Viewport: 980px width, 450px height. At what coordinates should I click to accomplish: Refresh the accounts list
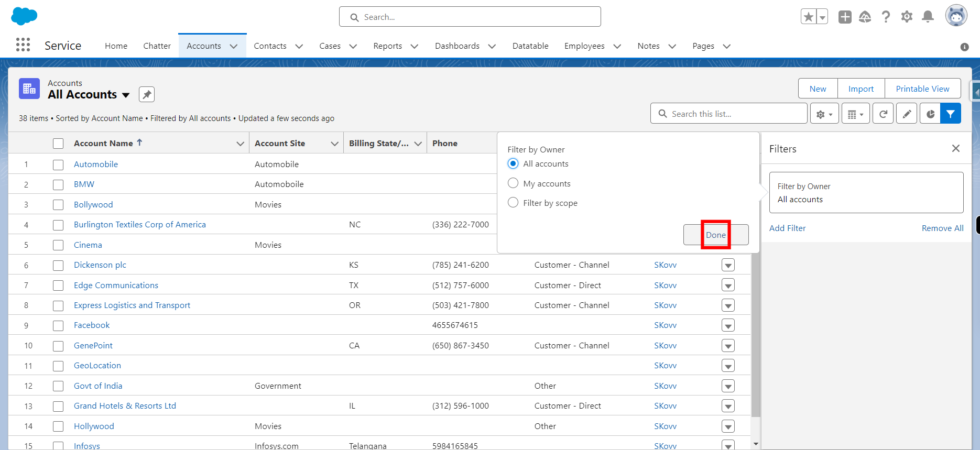[883, 114]
